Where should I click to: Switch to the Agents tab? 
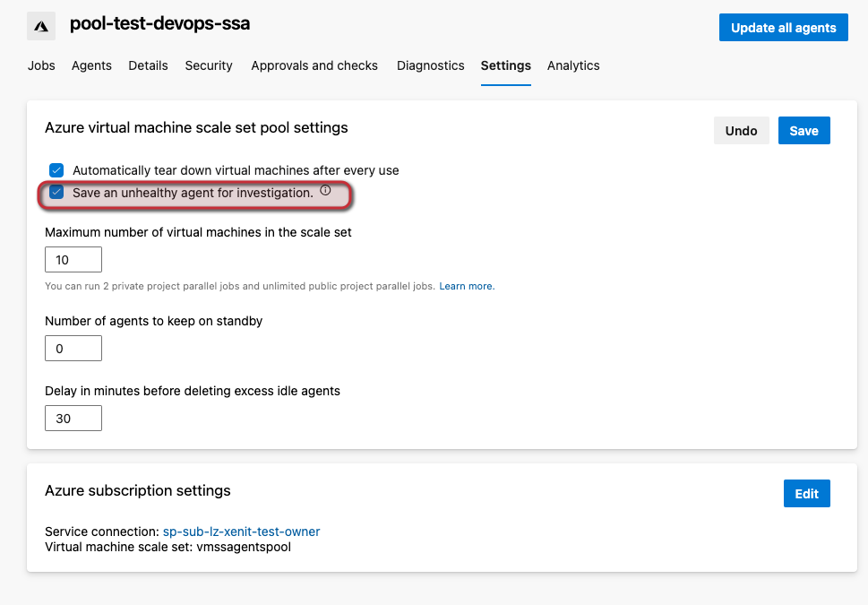(91, 65)
